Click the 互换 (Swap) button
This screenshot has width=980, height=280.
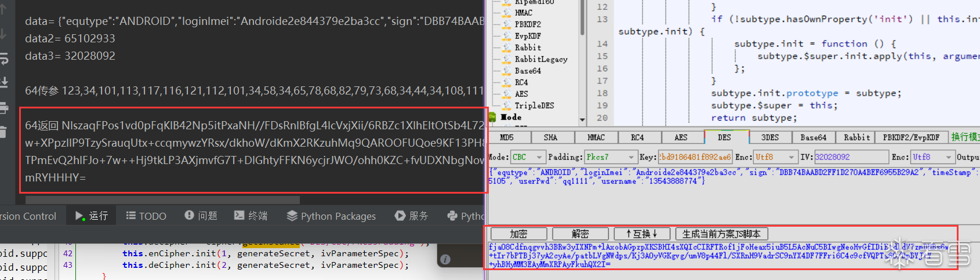point(642,234)
